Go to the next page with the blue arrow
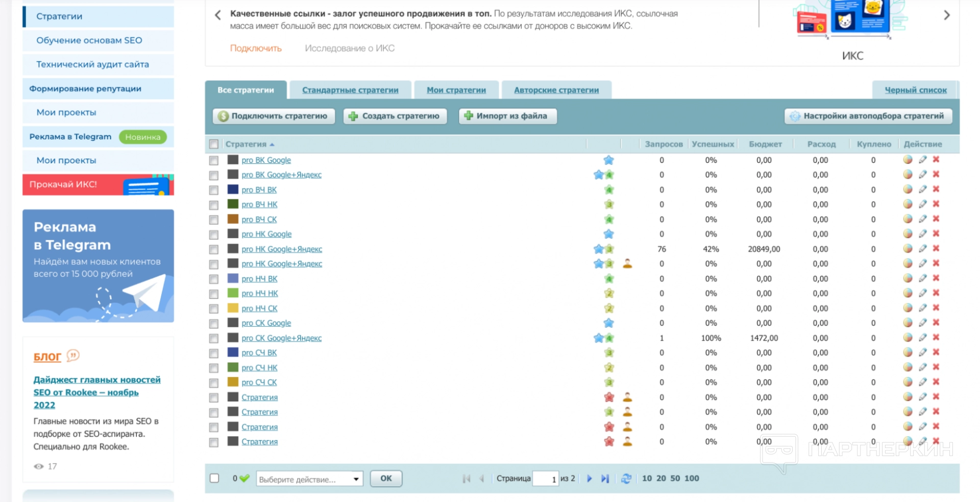Image resolution: width=980 pixels, height=502 pixels. (590, 479)
